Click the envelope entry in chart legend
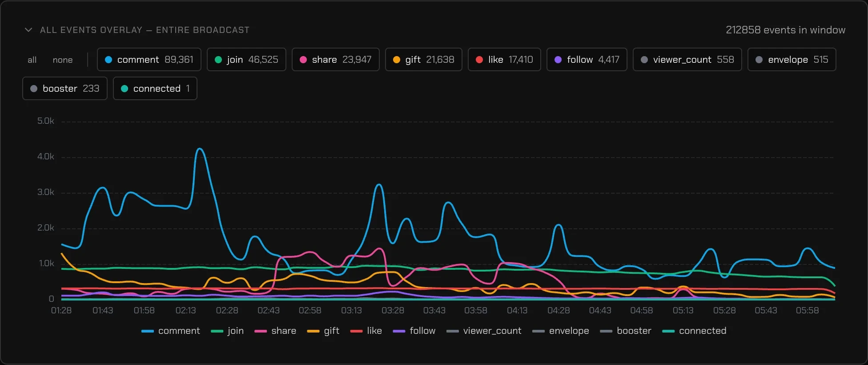Screen dimensions: 868x365 pyautogui.click(x=561, y=331)
